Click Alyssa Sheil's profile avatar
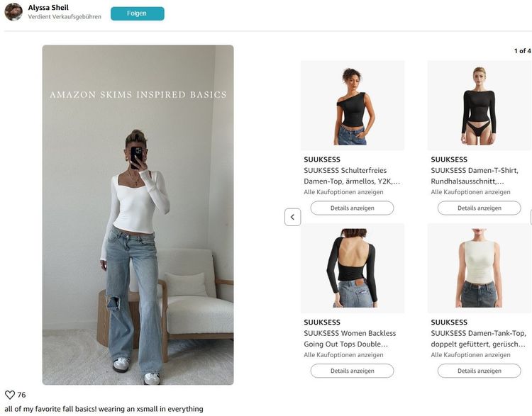The width and height of the screenshot is (532, 416). [x=13, y=12]
